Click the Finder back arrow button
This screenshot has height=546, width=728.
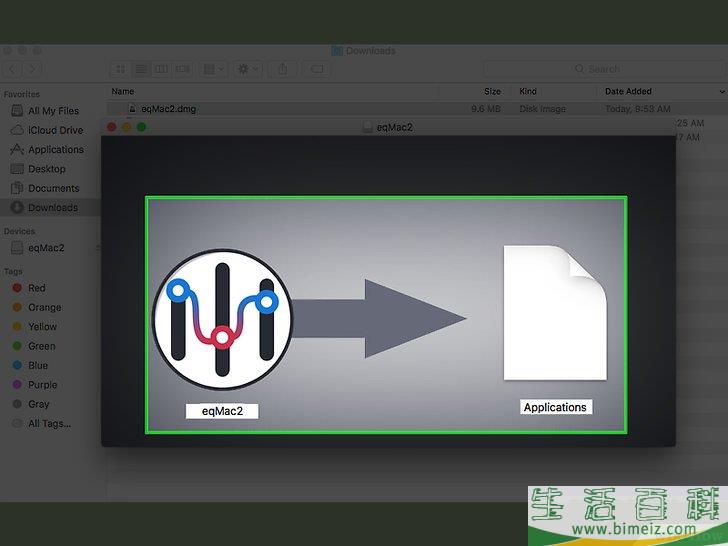[x=13, y=69]
